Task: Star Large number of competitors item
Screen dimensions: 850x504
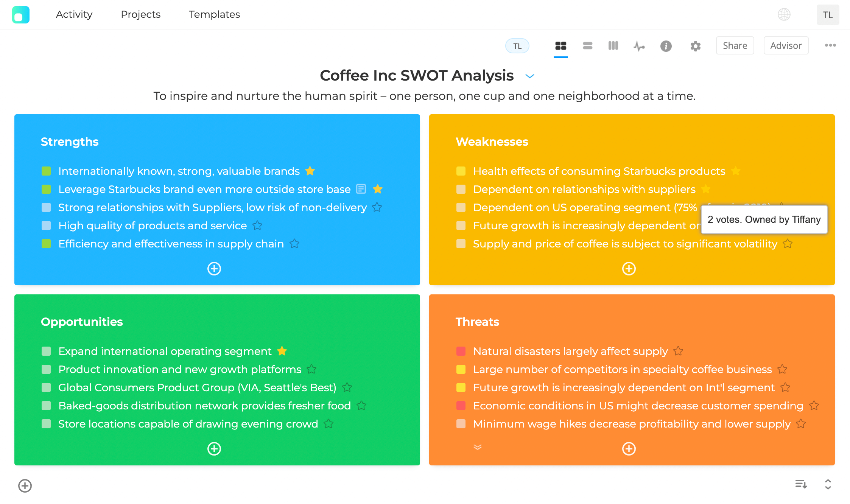Action: [x=782, y=369]
